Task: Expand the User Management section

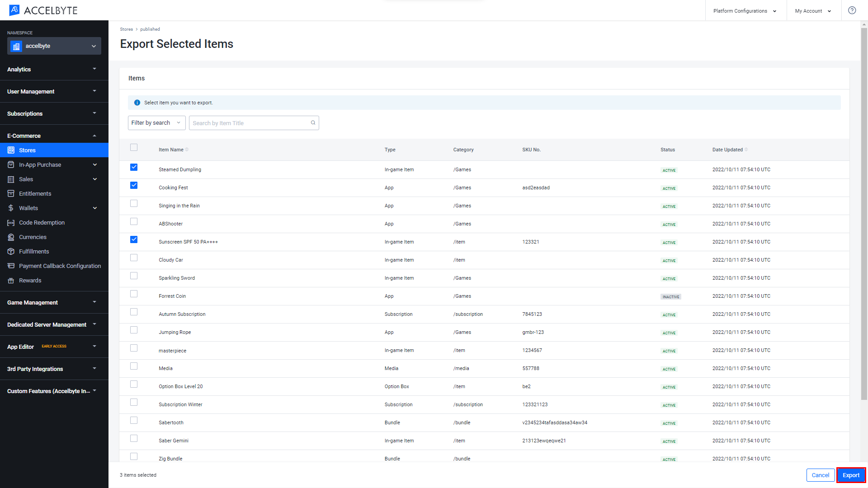Action: coord(54,91)
